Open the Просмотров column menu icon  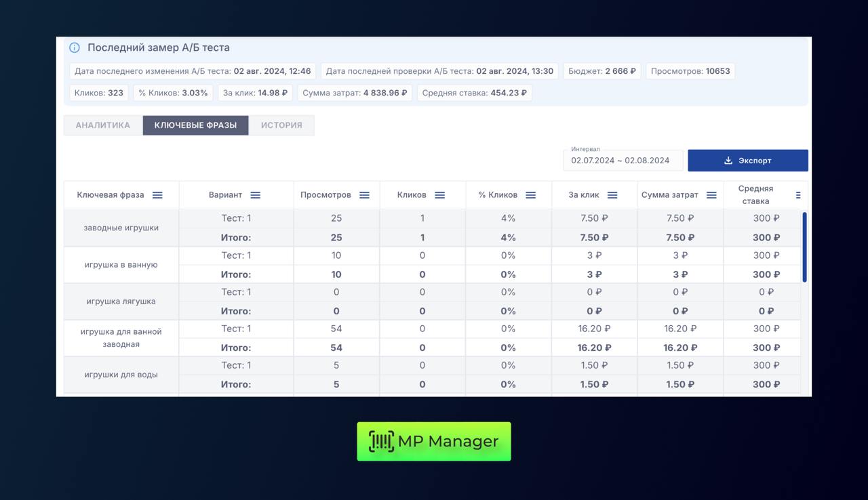click(x=364, y=195)
